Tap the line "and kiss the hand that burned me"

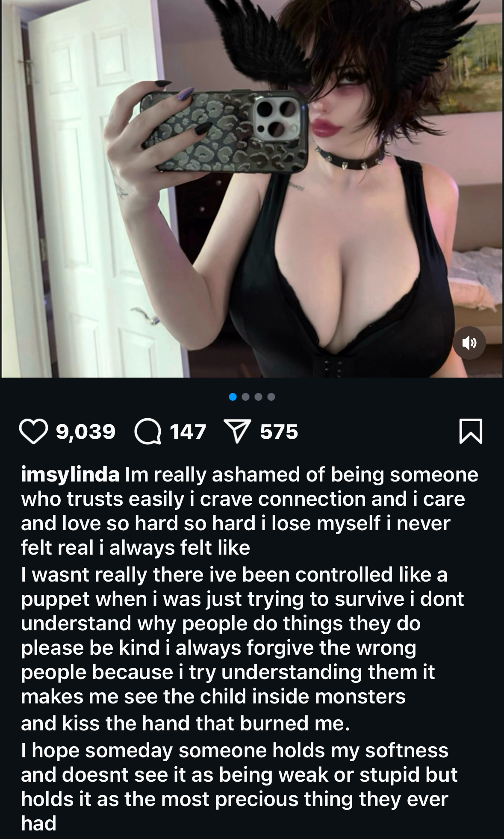coord(185,723)
